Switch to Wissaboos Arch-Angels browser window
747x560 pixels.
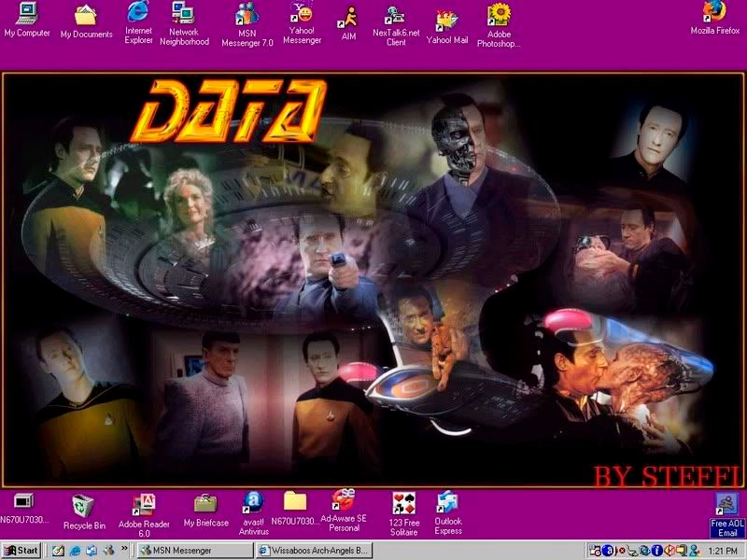pos(315,551)
